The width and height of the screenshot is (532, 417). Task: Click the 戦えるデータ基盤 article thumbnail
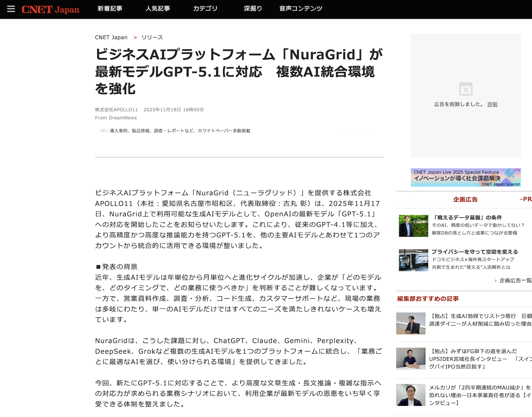413,226
